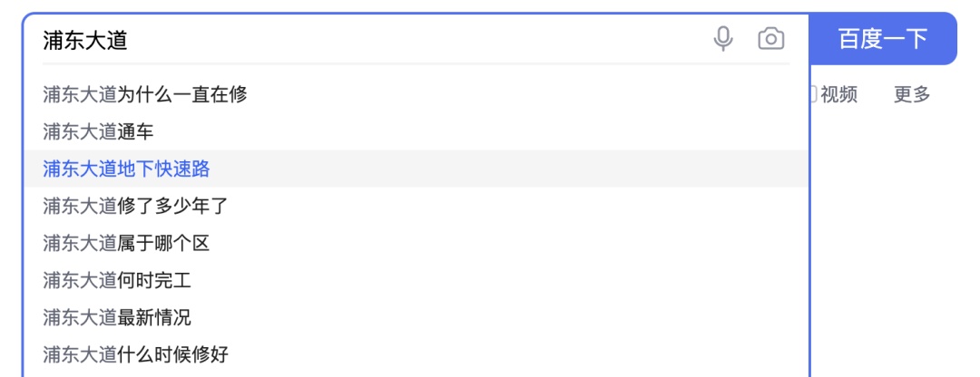The height and width of the screenshot is (377, 980).
Task: Pick highlighted suggestion 浦东大道地下快速路
Action: pyautogui.click(x=126, y=169)
